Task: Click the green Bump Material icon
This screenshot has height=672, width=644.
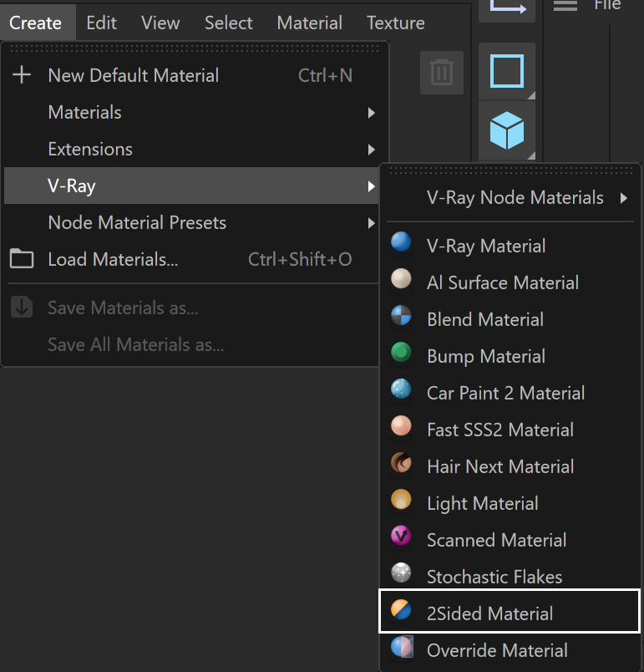Action: point(401,353)
